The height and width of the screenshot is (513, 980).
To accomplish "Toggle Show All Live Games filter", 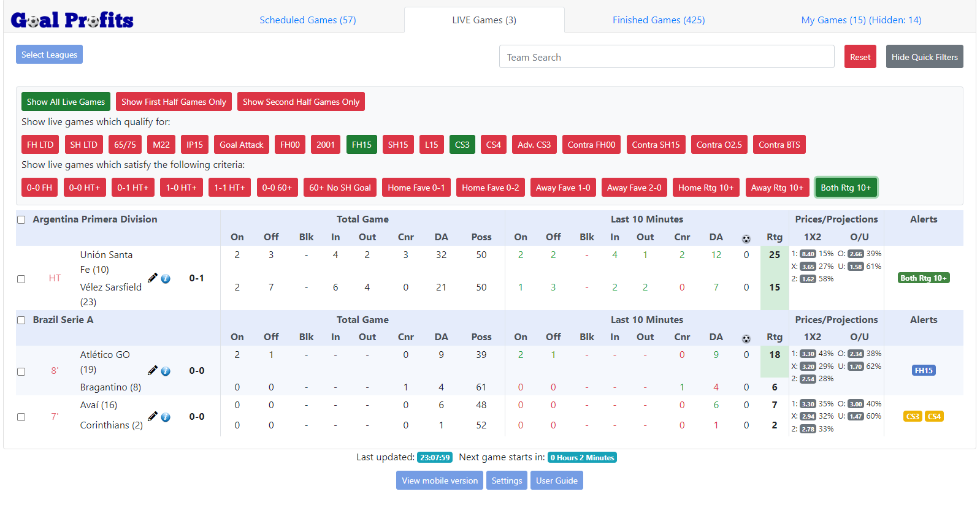I will pyautogui.click(x=66, y=102).
